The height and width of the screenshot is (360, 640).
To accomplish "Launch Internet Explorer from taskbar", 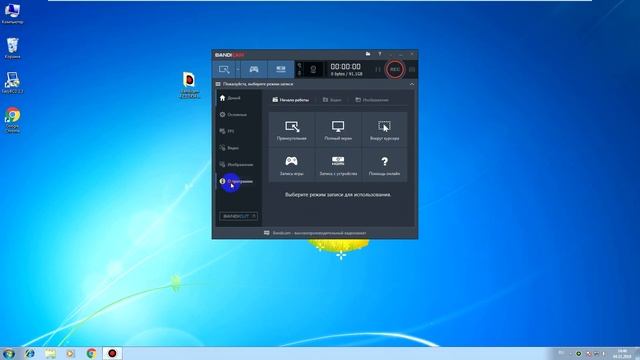I will coord(29,353).
